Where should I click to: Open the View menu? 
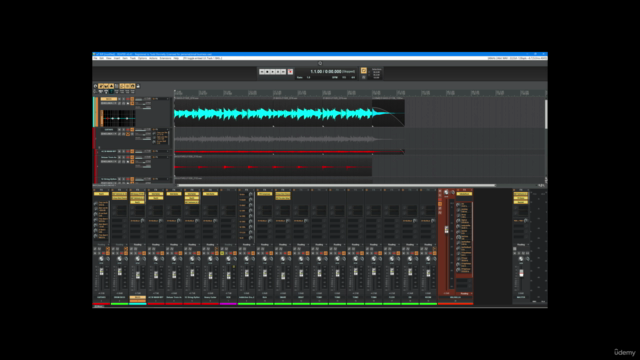coord(109,58)
